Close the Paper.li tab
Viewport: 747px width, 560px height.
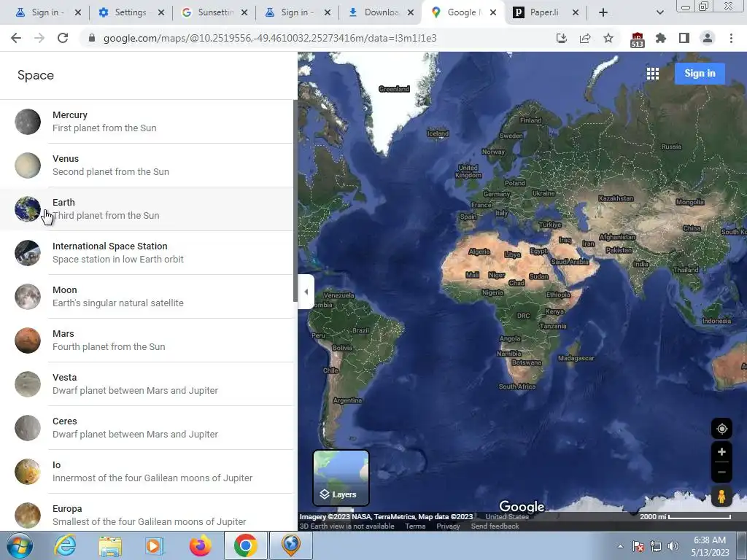tap(576, 12)
